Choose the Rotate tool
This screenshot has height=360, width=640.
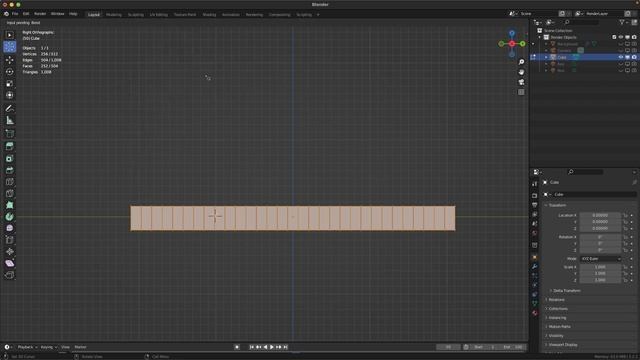coord(10,72)
